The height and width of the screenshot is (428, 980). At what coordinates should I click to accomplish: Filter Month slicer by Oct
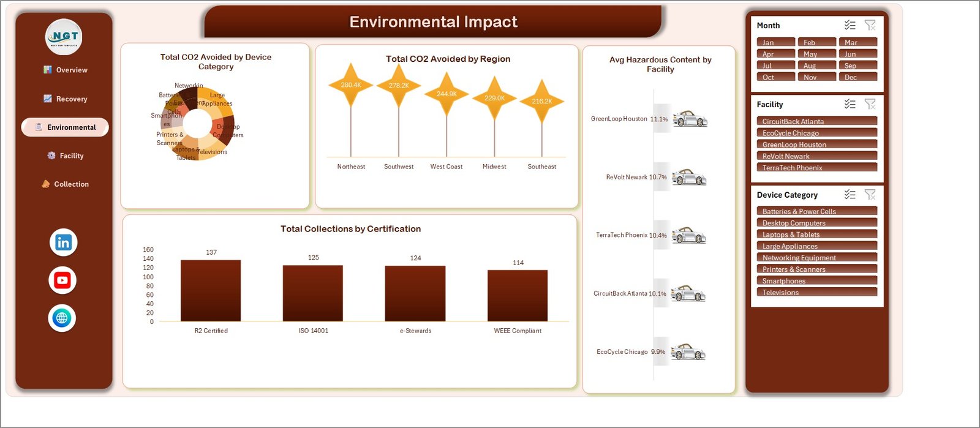coord(776,77)
